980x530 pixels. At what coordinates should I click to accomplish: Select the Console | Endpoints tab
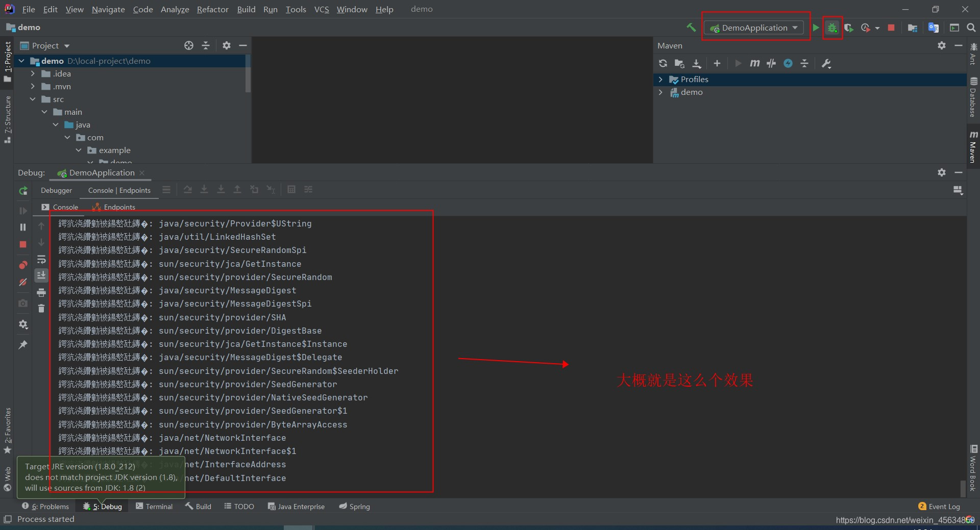(x=119, y=190)
